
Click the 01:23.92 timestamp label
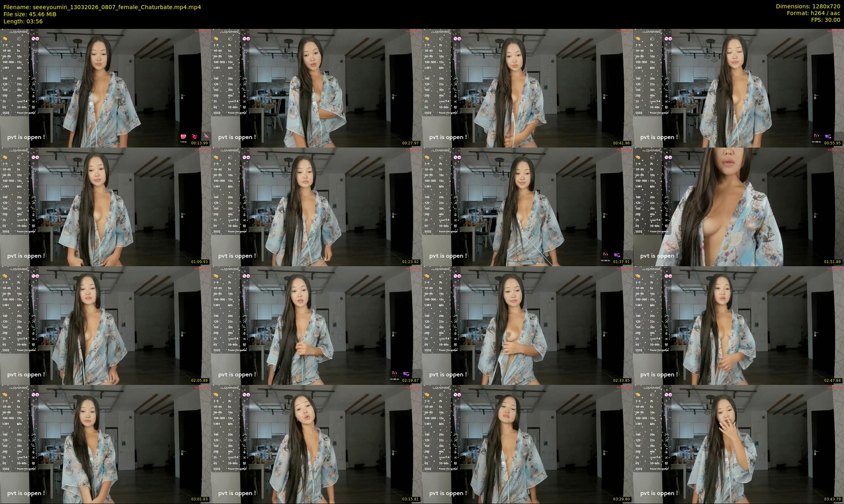point(411,262)
